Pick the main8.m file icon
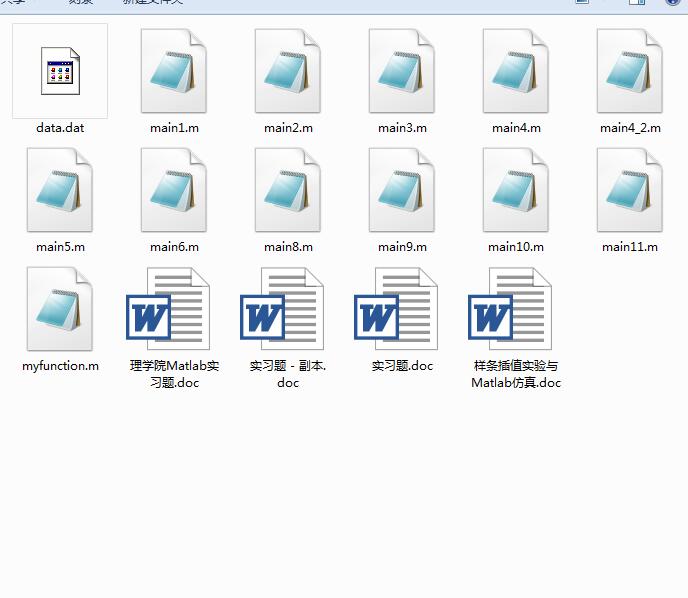Screen dimensions: 688x598 288,190
